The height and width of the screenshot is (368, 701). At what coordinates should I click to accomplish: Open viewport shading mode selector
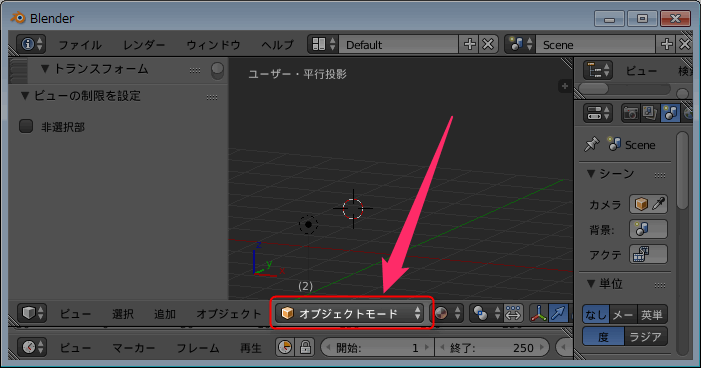tap(448, 313)
